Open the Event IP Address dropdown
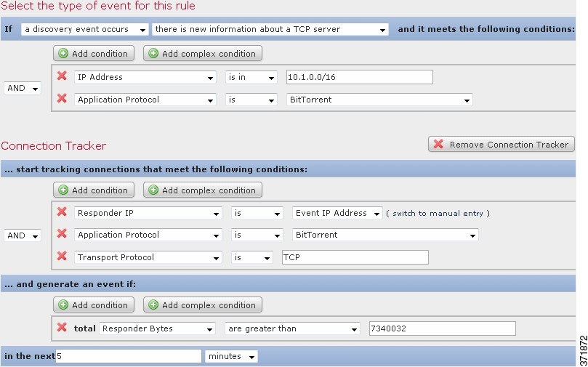 [337, 213]
